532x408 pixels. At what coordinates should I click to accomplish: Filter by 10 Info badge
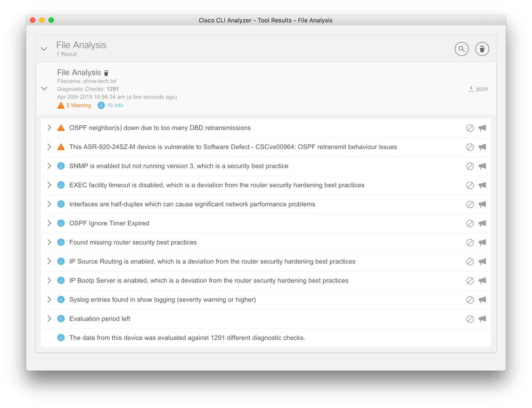[110, 105]
